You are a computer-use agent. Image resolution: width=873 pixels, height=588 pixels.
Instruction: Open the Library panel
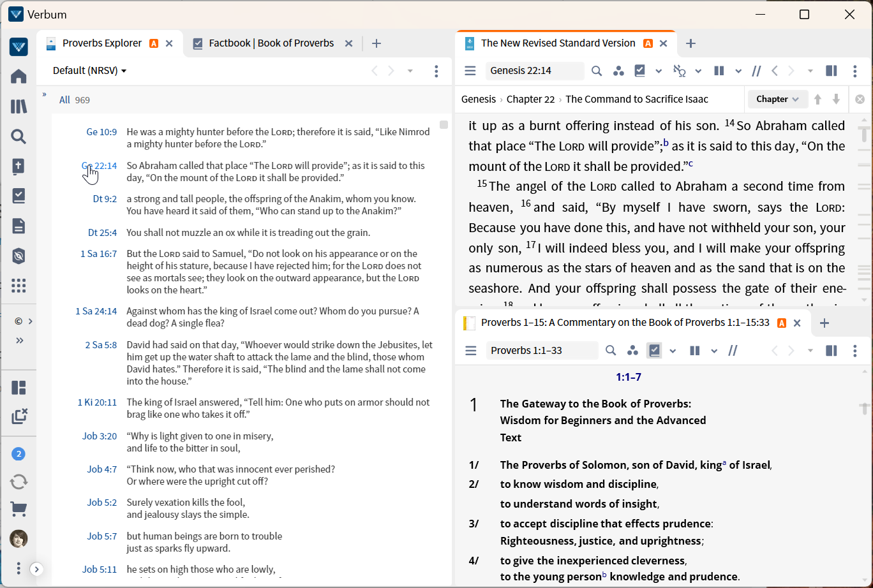(19, 106)
